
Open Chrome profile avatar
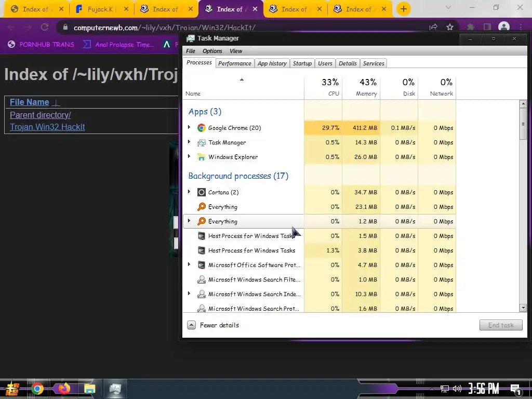(504, 27)
